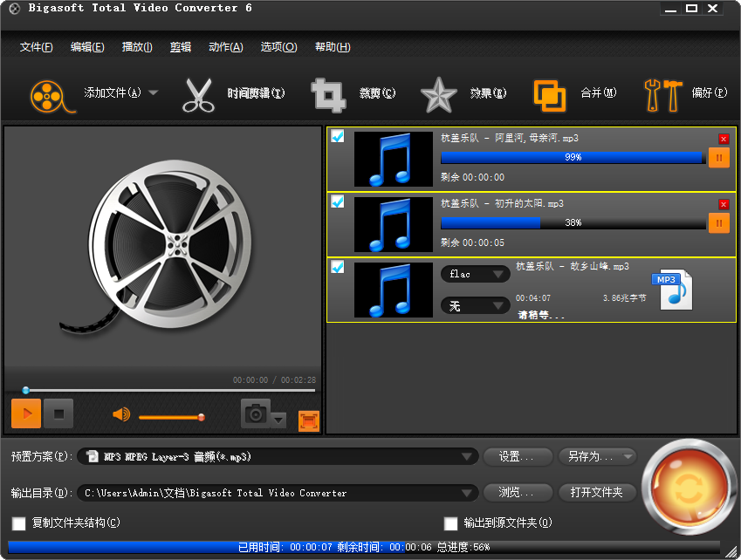The width and height of the screenshot is (741, 560).
Task: Enable 输出到源文件夹 option
Action: pyautogui.click(x=450, y=524)
